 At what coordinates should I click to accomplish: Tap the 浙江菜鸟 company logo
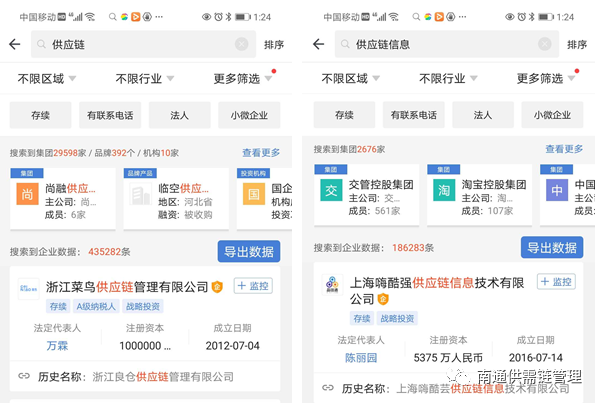click(29, 288)
